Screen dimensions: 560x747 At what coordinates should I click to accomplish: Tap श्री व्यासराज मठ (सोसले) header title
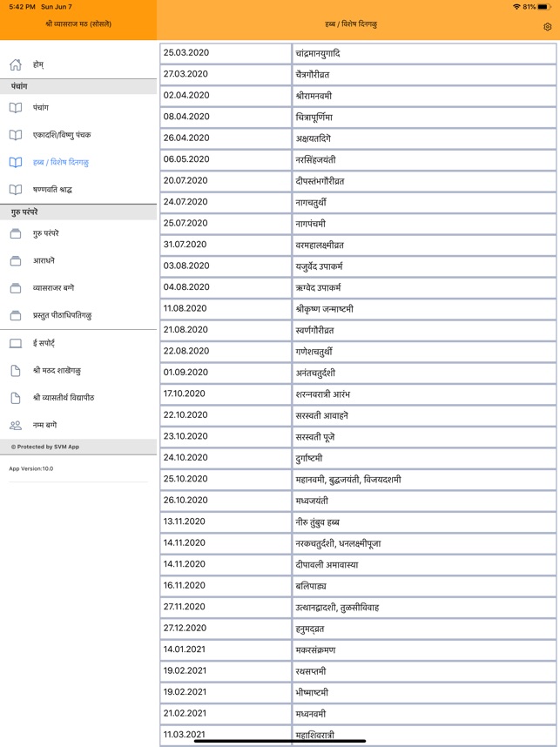[78, 24]
